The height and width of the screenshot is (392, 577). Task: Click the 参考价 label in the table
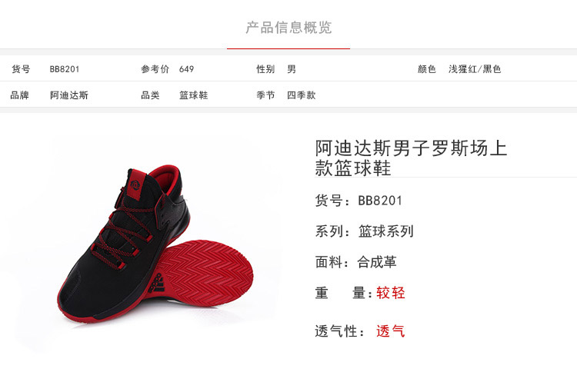tap(155, 68)
